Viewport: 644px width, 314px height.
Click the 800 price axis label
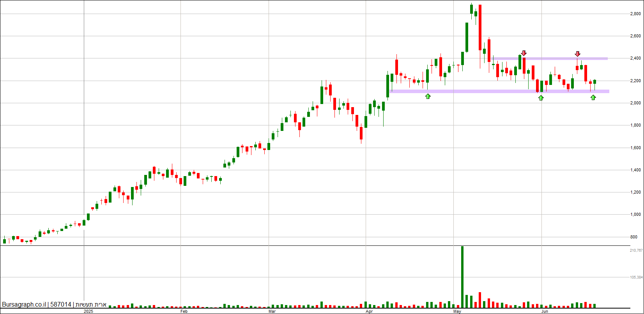634,237
